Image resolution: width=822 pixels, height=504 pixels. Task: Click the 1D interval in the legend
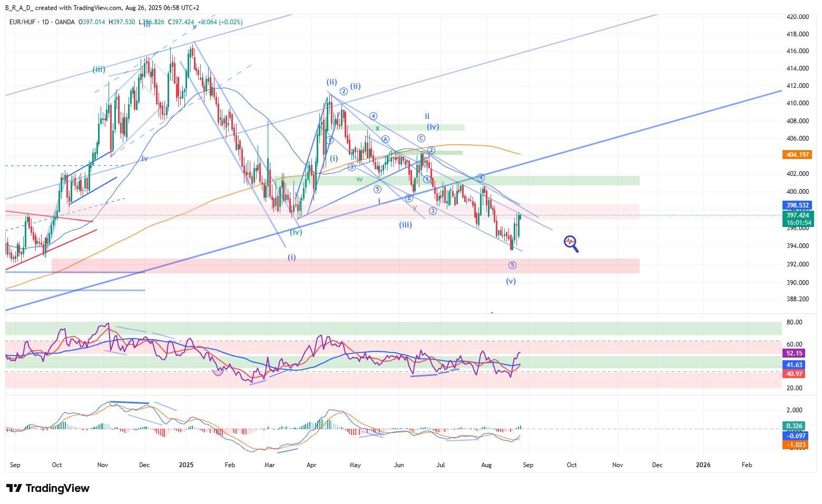[45, 22]
